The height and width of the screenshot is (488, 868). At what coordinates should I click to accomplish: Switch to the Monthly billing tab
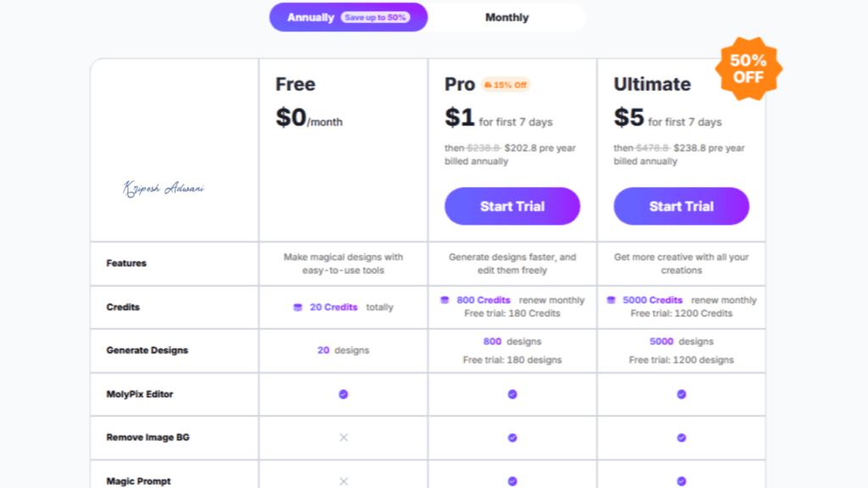tap(506, 17)
